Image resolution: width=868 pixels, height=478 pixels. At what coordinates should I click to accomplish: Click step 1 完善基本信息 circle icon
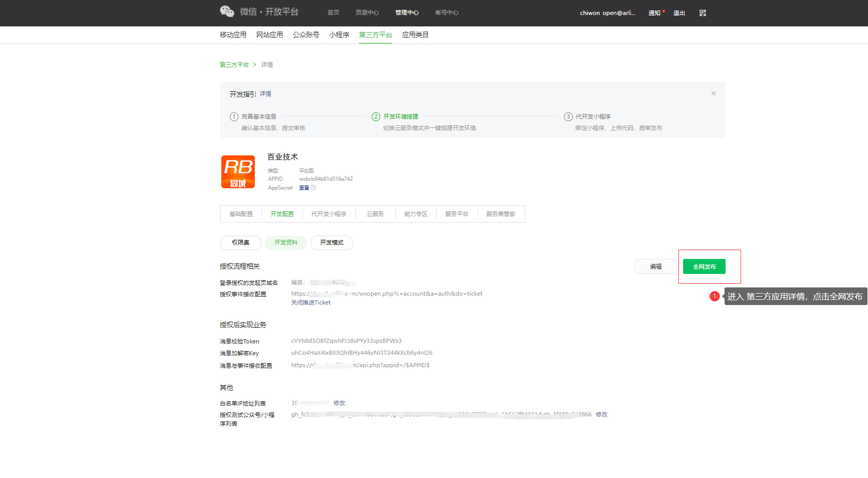(234, 117)
